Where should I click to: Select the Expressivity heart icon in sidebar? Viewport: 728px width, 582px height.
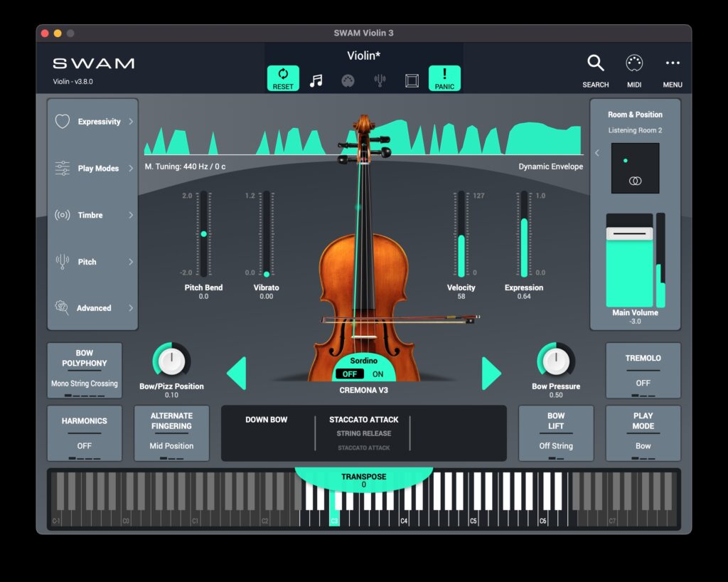click(x=63, y=121)
